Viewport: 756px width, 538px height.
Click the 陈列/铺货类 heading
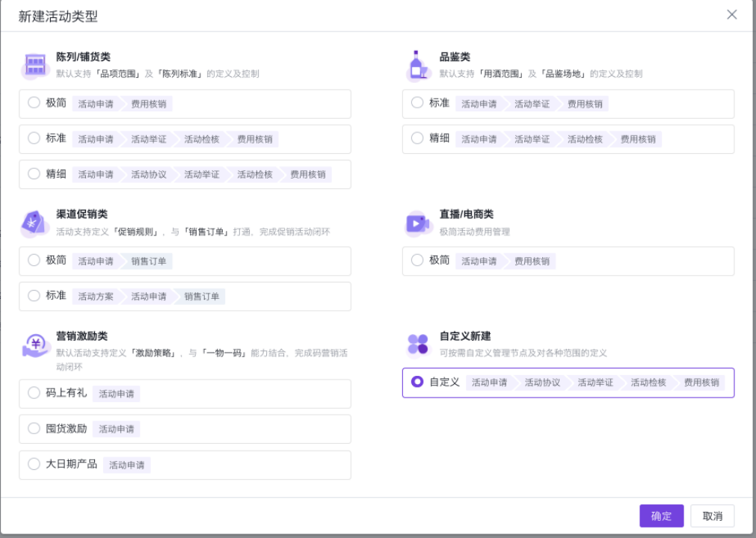coord(83,57)
